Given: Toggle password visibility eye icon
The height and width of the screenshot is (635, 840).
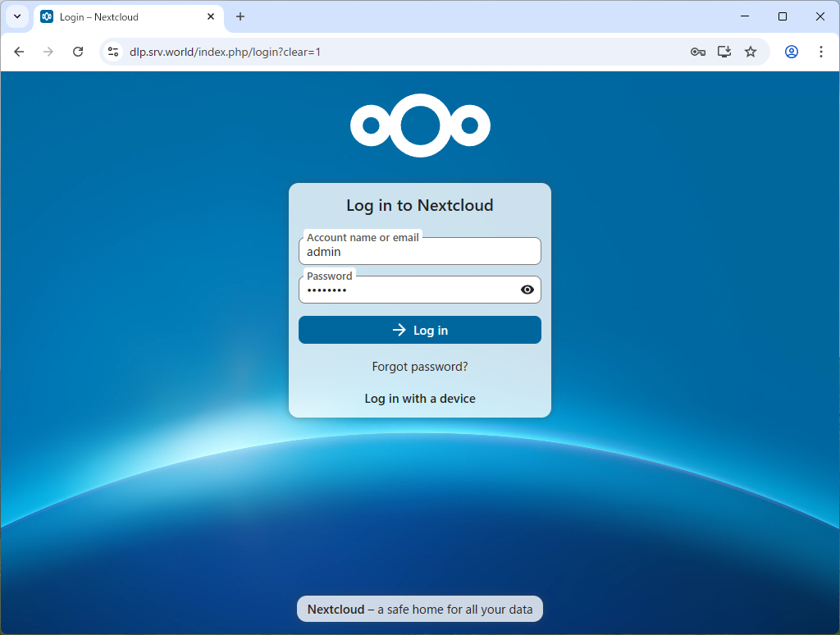Looking at the screenshot, I should 527,290.
